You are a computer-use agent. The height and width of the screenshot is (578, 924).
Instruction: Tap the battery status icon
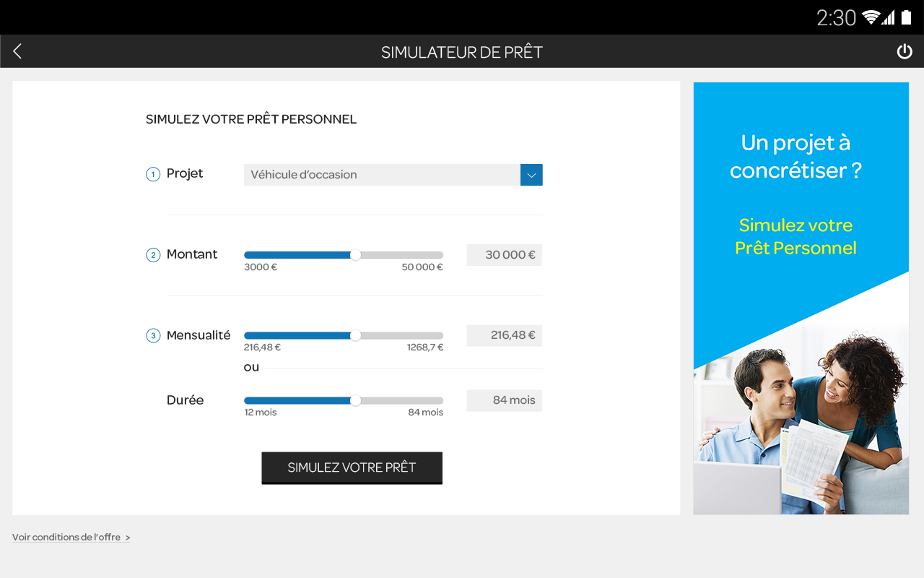point(907,17)
